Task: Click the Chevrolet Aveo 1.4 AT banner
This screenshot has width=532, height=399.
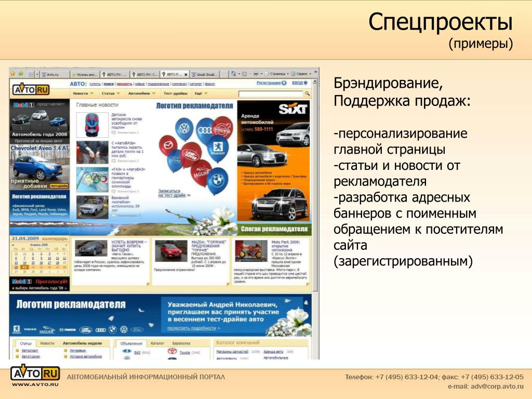Action: pyautogui.click(x=39, y=167)
